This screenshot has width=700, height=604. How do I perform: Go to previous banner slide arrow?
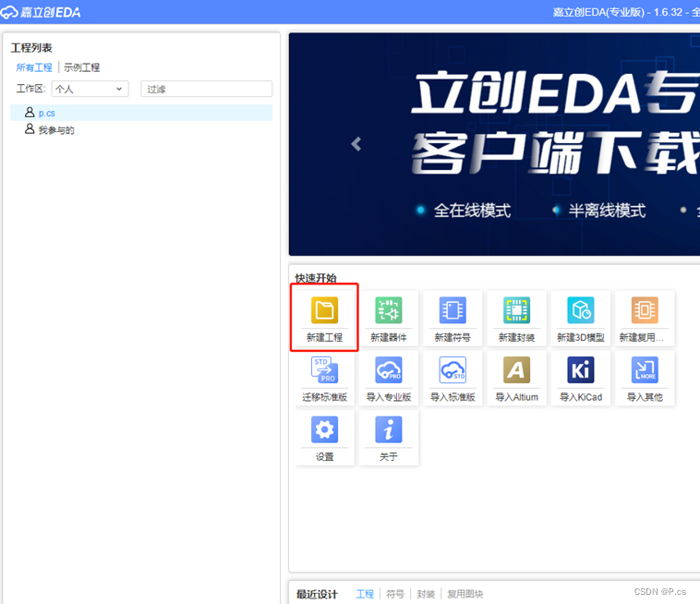coord(356,144)
